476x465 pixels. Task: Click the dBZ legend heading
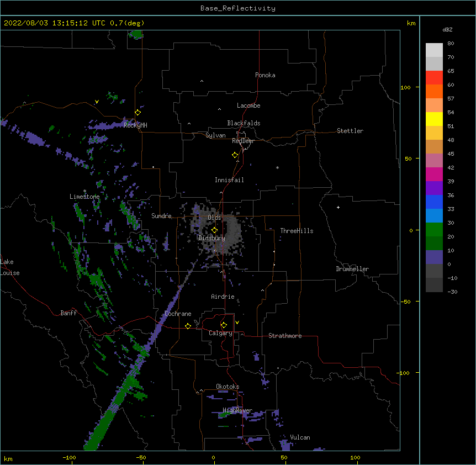point(447,30)
